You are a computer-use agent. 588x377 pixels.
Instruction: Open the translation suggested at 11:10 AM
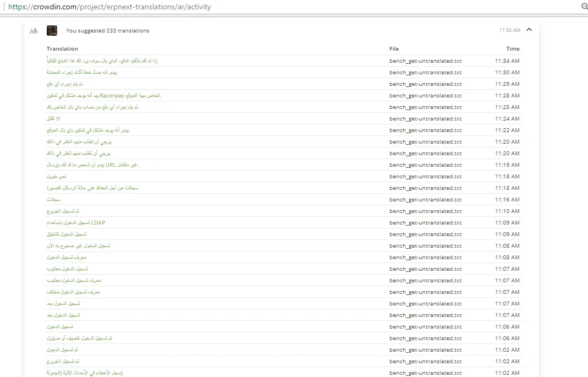(63, 211)
